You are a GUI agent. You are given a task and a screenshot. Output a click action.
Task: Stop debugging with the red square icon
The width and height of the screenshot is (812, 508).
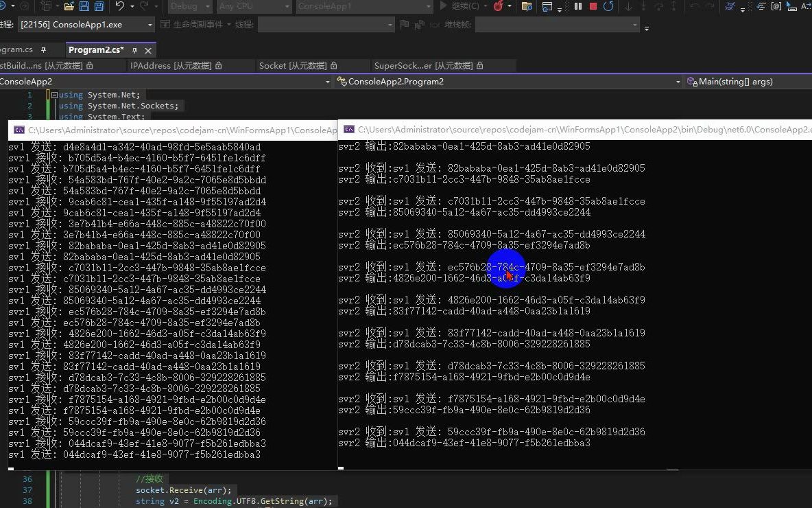click(x=592, y=6)
